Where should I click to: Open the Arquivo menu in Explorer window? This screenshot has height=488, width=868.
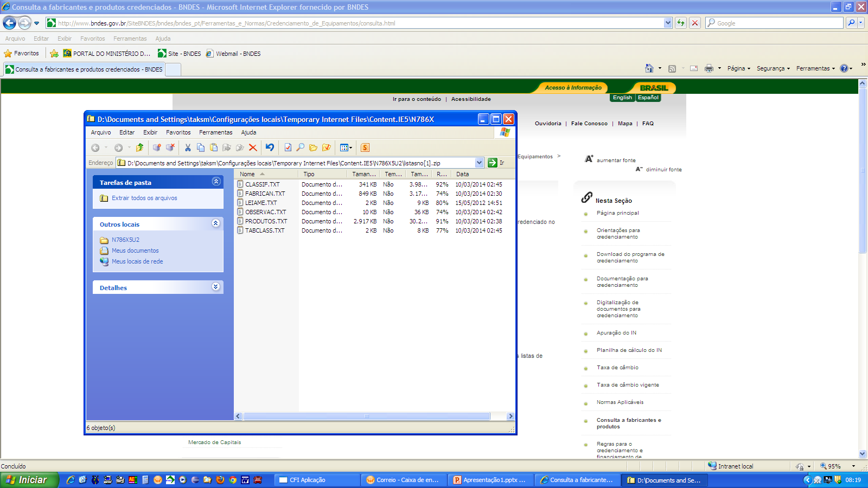[x=101, y=132]
